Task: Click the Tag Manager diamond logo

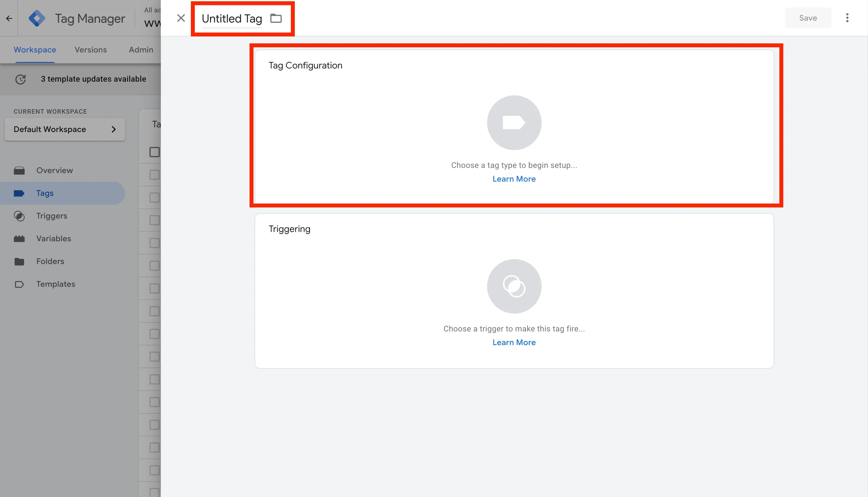Action: (x=36, y=18)
